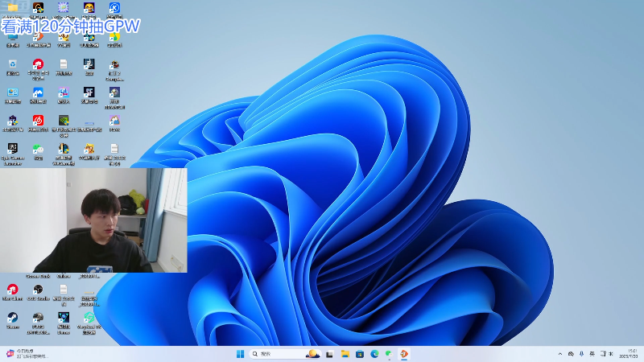Open the Control Panel desktop icon
Viewport: 644px width, 362px height.
pos(13,93)
